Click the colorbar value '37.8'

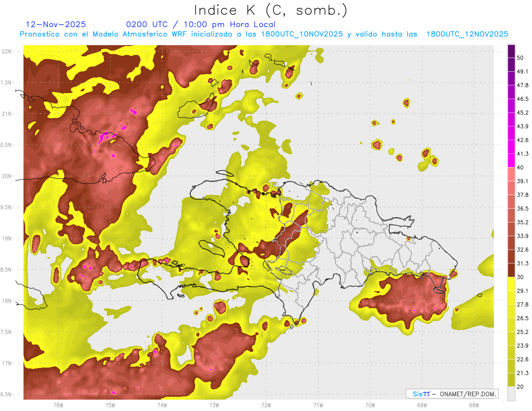pyautogui.click(x=522, y=195)
